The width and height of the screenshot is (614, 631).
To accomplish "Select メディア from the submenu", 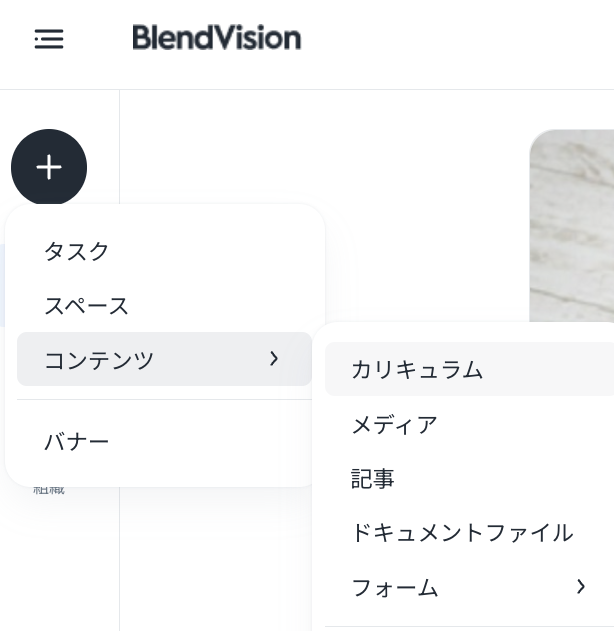I will [394, 424].
